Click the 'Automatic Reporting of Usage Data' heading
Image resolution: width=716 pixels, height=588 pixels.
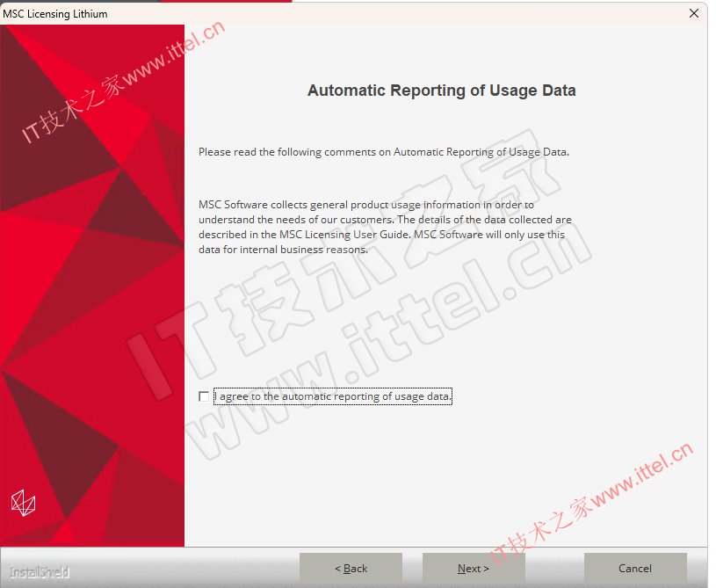click(442, 91)
